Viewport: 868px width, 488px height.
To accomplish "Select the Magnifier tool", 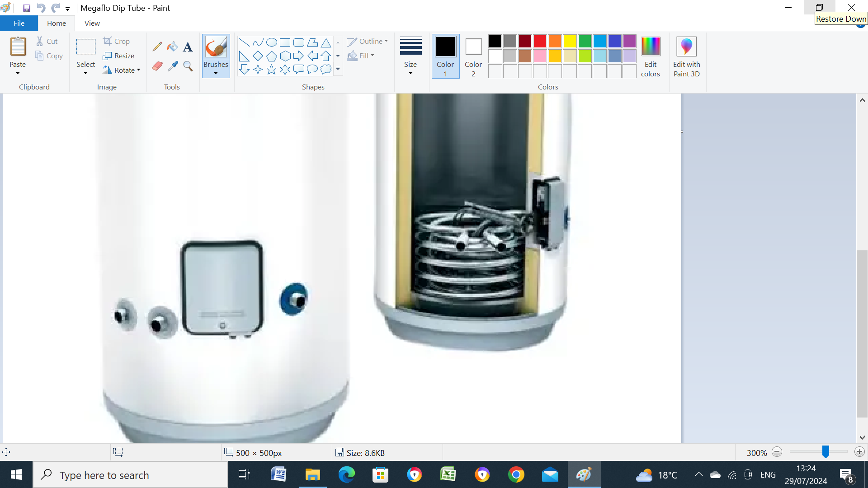I will (x=188, y=66).
